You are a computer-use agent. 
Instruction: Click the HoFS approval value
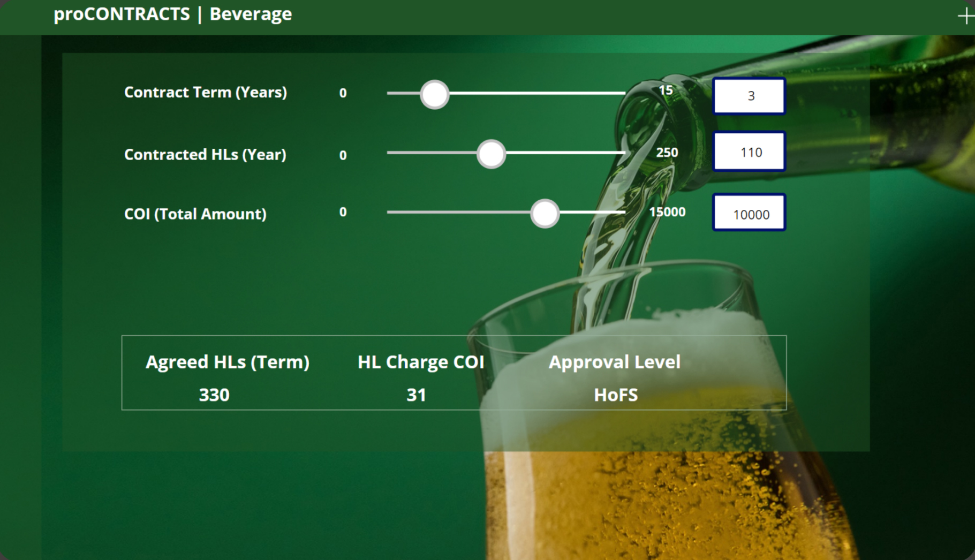(x=616, y=395)
